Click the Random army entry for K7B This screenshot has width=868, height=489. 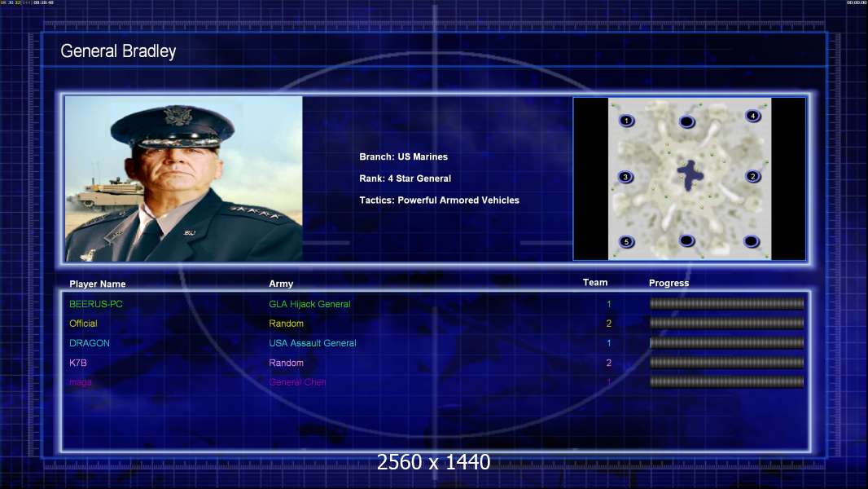click(x=286, y=363)
